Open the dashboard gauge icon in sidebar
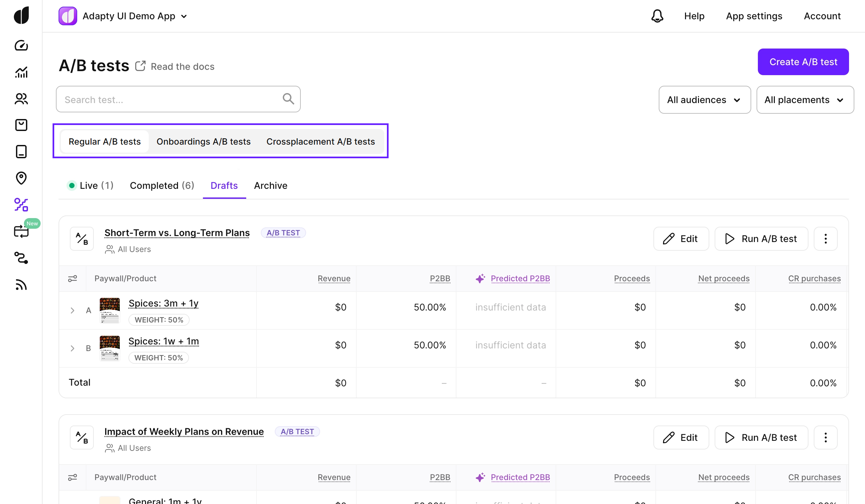This screenshot has height=504, width=865. [x=21, y=45]
